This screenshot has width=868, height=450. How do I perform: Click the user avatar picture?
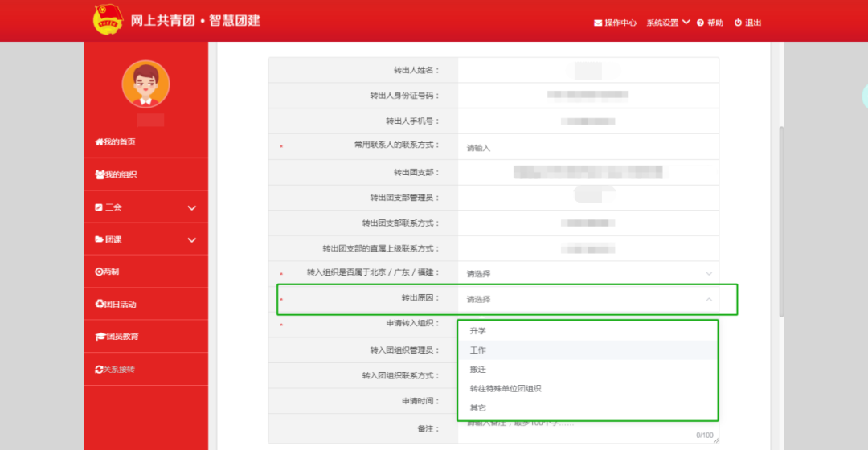pyautogui.click(x=145, y=84)
